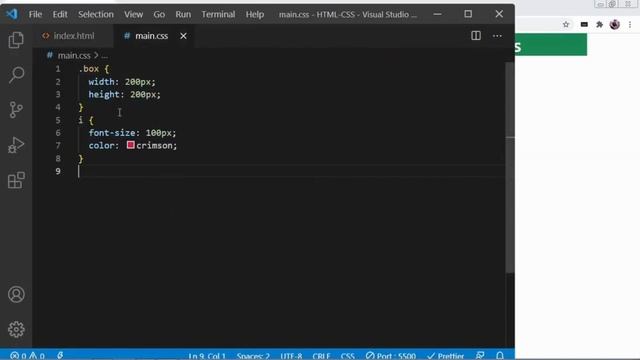Open the Run menu
This screenshot has width=640, height=360.
(183, 14)
